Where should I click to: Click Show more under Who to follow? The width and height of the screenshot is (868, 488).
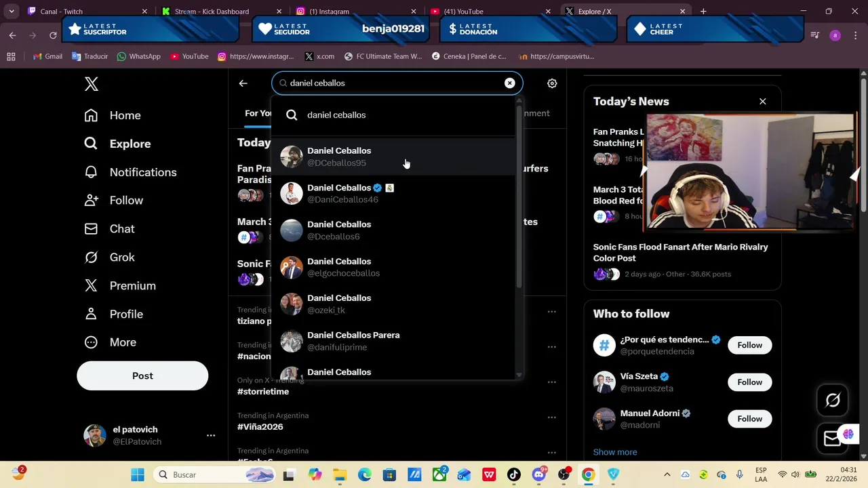[x=615, y=452]
